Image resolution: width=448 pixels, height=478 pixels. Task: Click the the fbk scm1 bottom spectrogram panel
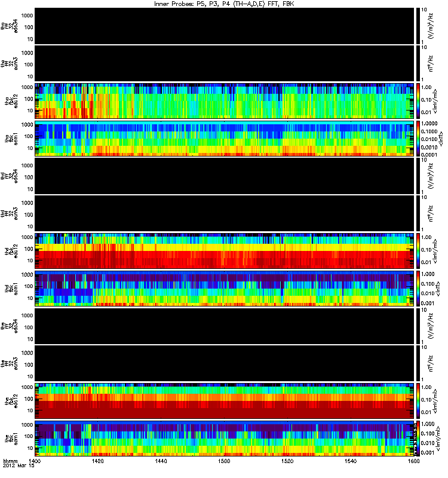pyautogui.click(x=224, y=439)
